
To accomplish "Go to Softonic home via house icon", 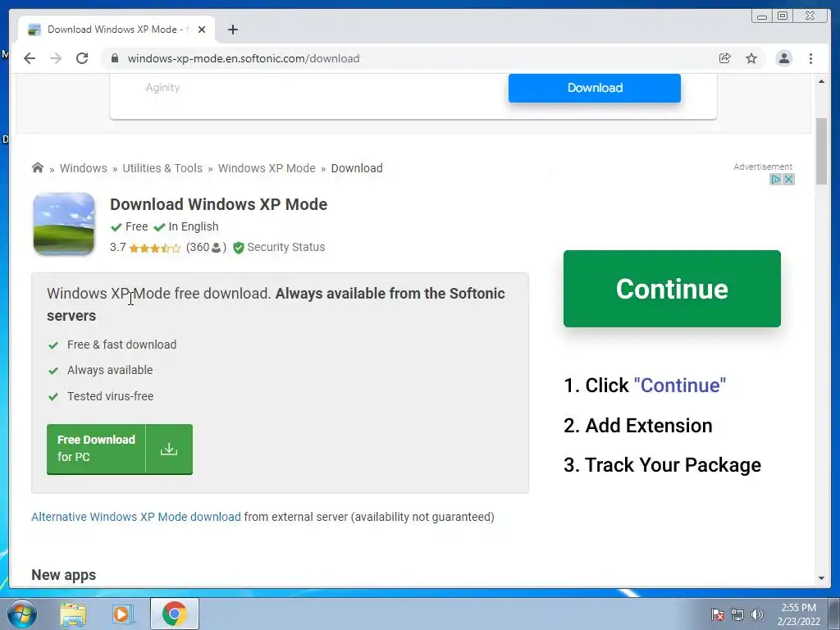I will pyautogui.click(x=38, y=167).
